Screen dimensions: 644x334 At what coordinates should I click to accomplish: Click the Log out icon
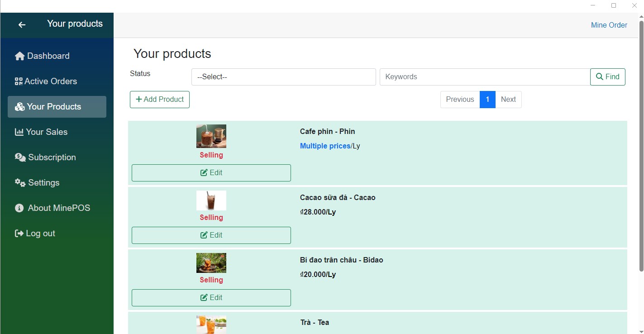tap(19, 234)
